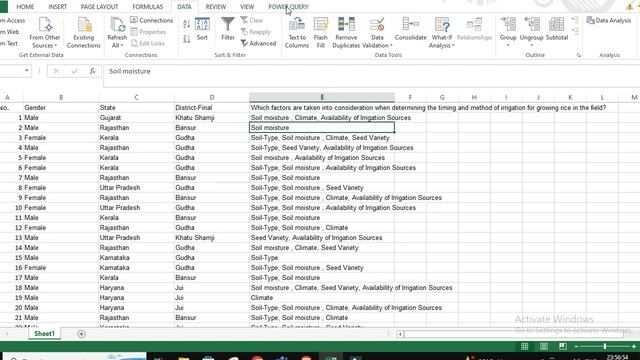Select the cell containing 'Climate' only
This screenshot has width=640, height=360.
pyautogui.click(x=322, y=298)
